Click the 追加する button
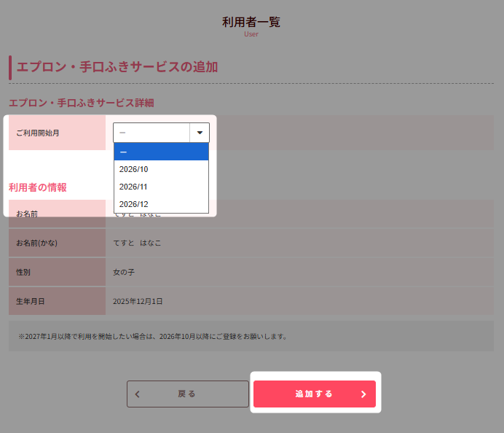504x433 pixels. [x=315, y=394]
